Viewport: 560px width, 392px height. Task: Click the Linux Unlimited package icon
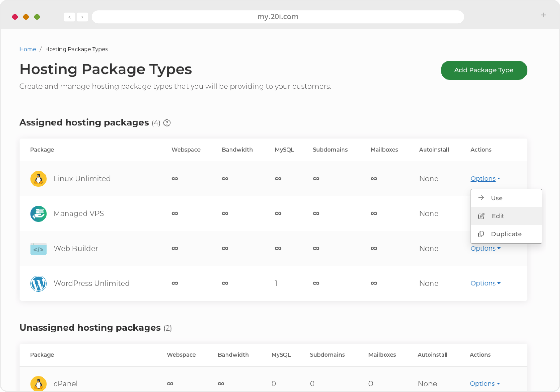coord(38,178)
